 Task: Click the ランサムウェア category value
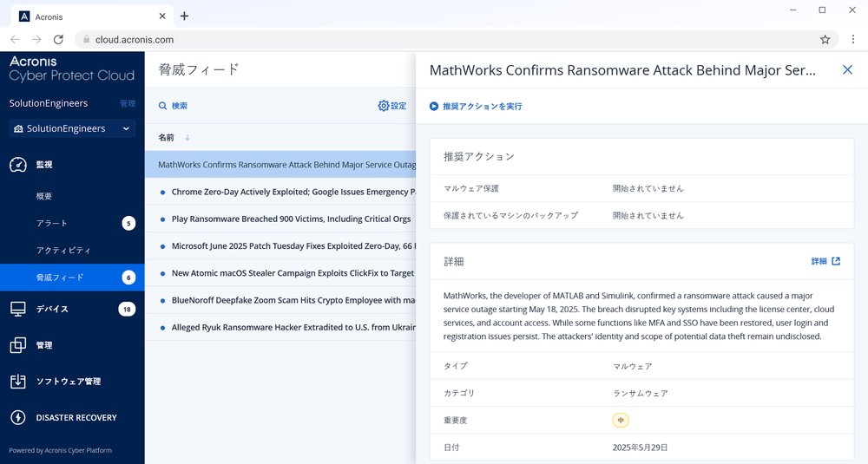pyautogui.click(x=640, y=393)
